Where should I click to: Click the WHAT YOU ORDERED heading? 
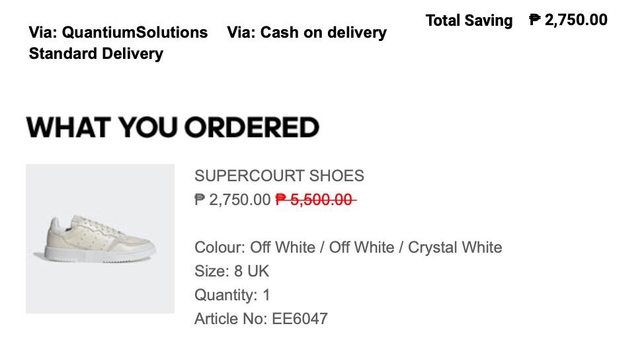tap(173, 127)
